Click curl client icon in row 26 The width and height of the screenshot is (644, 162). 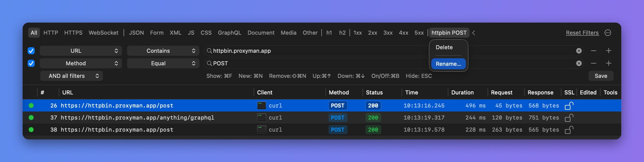(261, 105)
